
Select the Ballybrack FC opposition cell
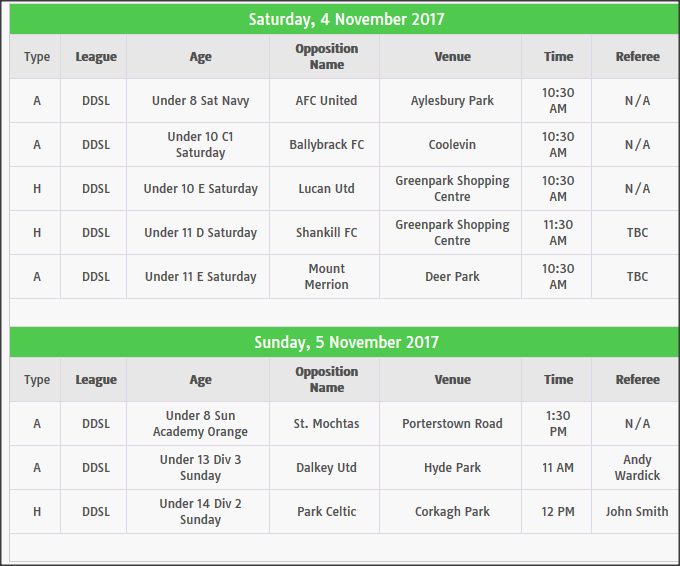[x=326, y=145]
